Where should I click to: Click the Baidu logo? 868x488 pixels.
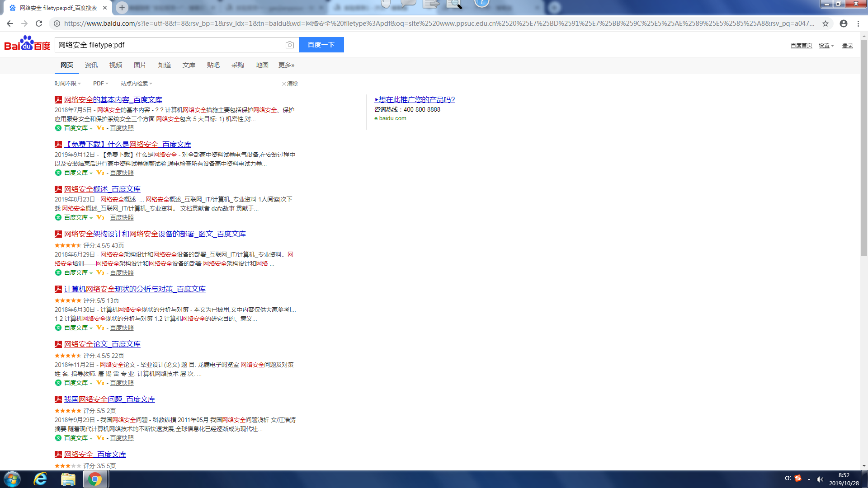27,44
